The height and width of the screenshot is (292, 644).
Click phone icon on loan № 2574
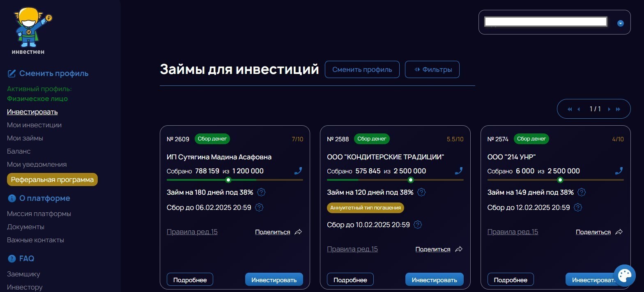click(x=619, y=171)
